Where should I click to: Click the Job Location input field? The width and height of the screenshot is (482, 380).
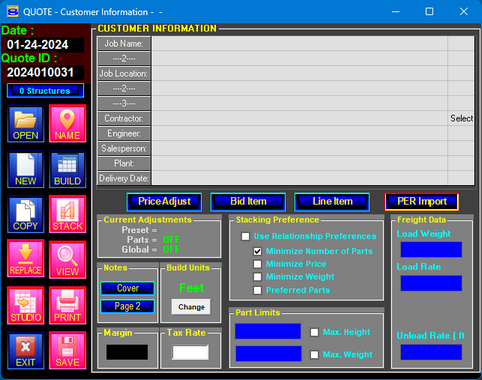300,73
